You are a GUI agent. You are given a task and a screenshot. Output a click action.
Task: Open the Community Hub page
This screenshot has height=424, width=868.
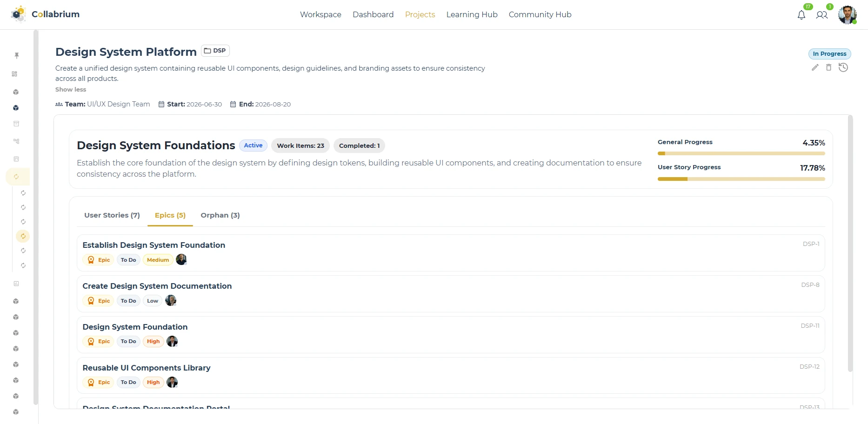click(540, 14)
